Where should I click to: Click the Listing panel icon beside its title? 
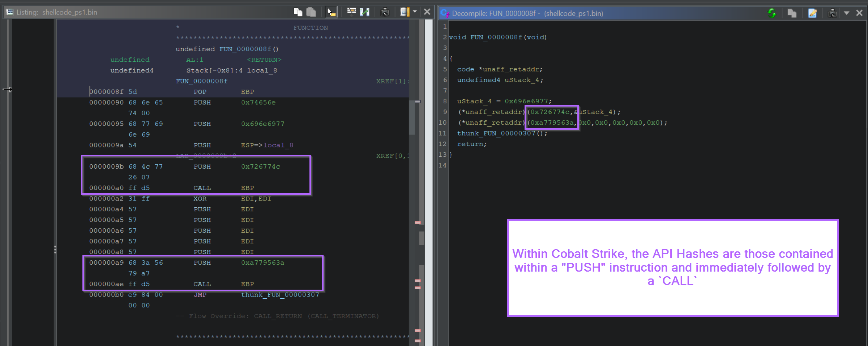tap(9, 12)
